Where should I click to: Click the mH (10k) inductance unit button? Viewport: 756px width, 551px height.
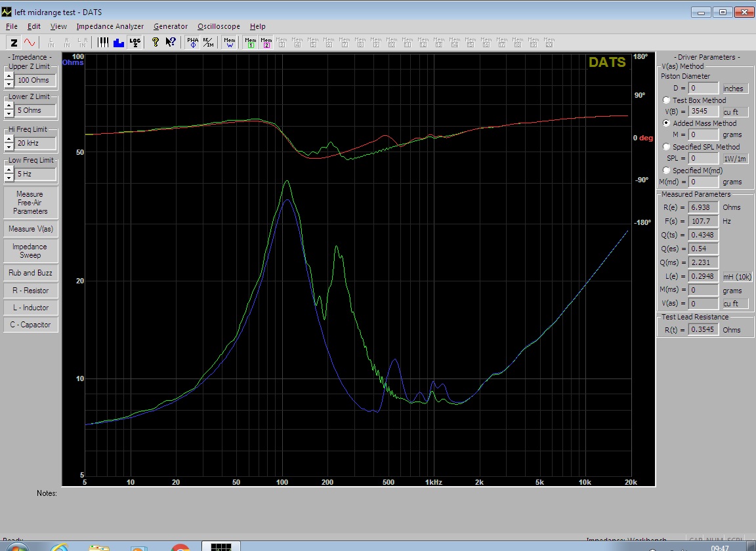point(737,276)
